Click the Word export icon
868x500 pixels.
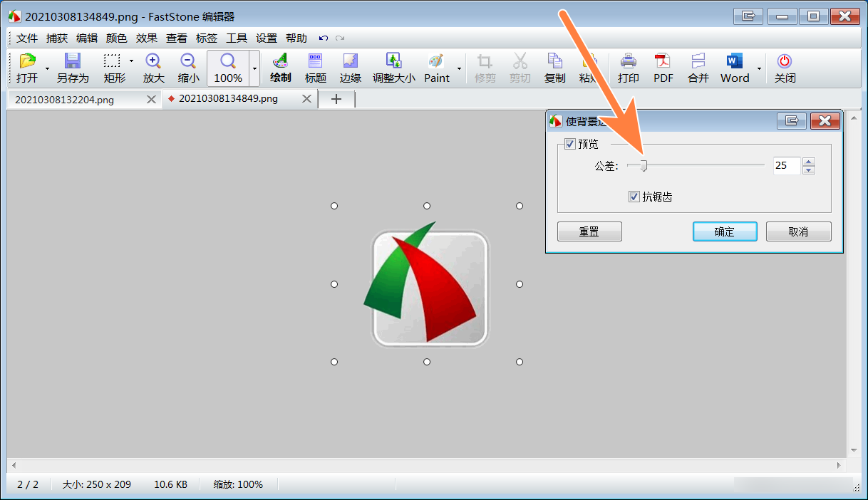click(x=735, y=68)
